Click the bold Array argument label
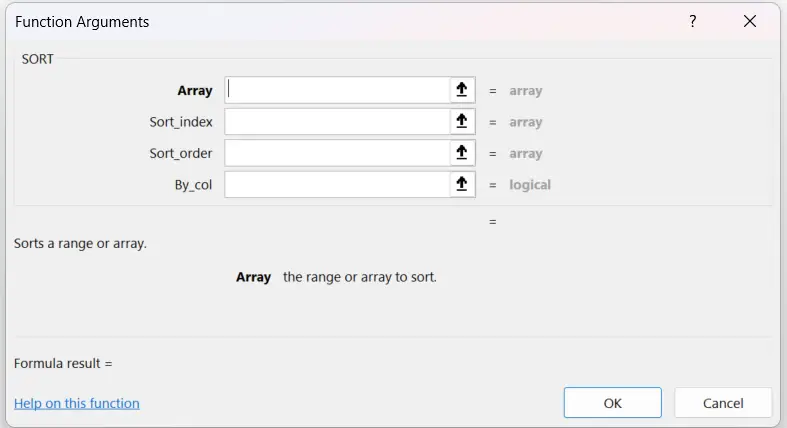 pos(195,91)
